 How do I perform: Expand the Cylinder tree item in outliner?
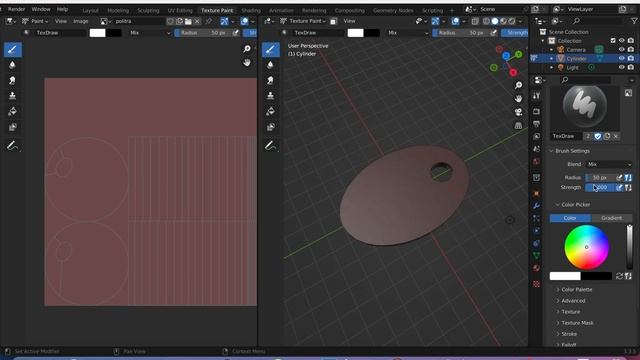[551, 59]
